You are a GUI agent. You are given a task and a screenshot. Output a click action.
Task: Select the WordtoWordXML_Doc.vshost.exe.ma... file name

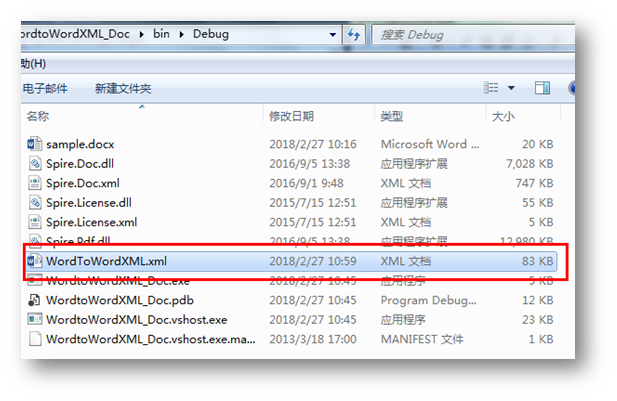[150, 339]
